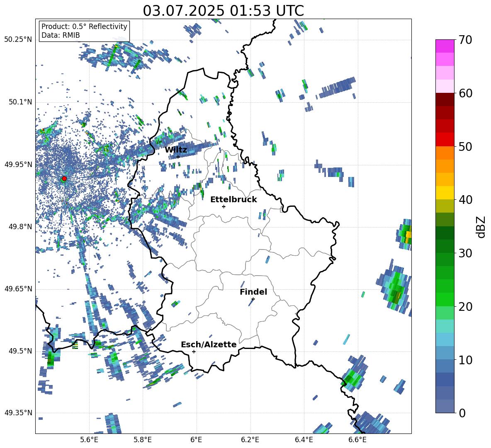Click the 10 tick label on colorbar
The height and width of the screenshot is (448, 491).
[x=465, y=360]
